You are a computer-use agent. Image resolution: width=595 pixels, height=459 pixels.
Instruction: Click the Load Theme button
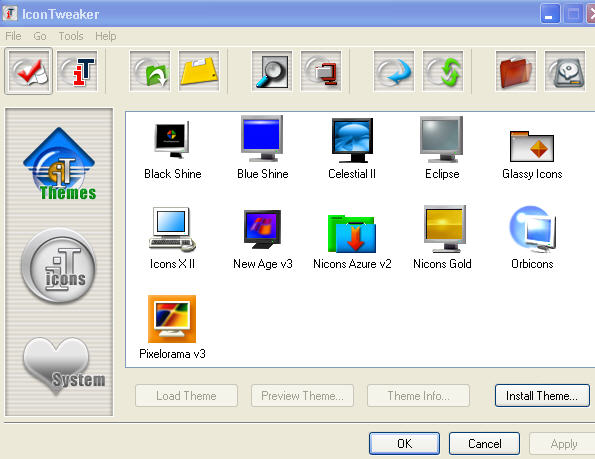(186, 396)
